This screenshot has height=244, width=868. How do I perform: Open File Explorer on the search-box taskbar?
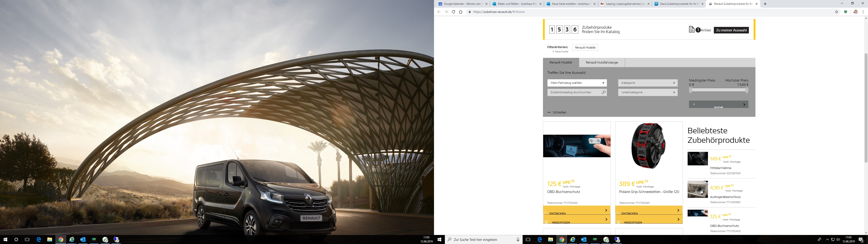(551, 240)
